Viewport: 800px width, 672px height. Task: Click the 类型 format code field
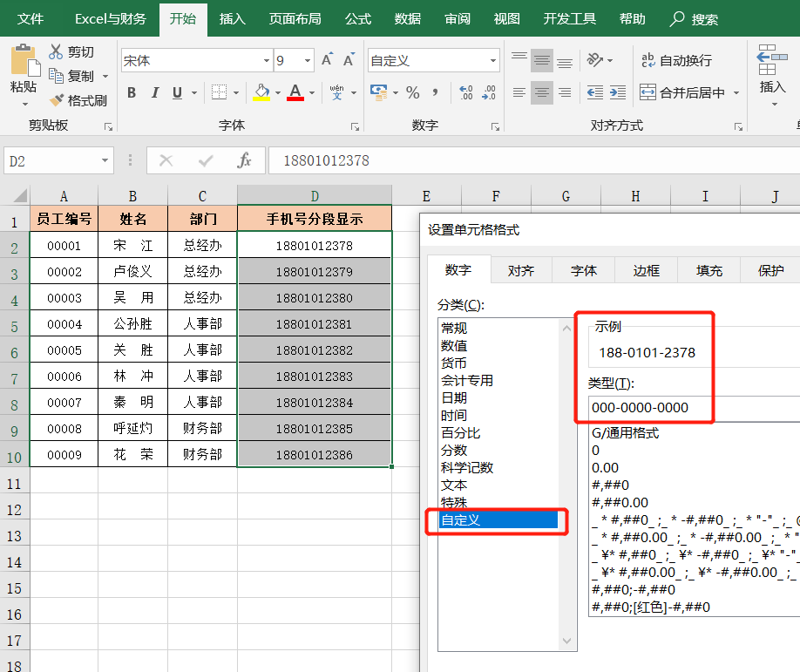point(694,407)
